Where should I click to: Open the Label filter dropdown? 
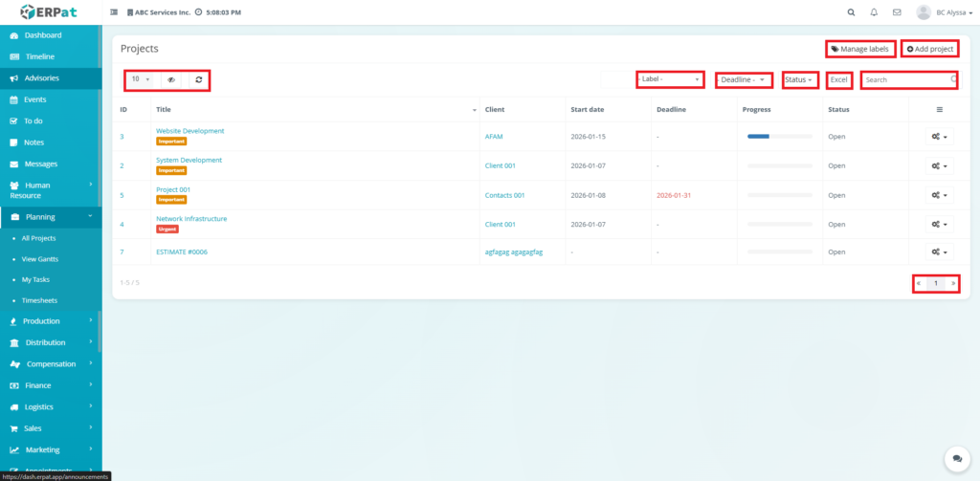click(670, 80)
